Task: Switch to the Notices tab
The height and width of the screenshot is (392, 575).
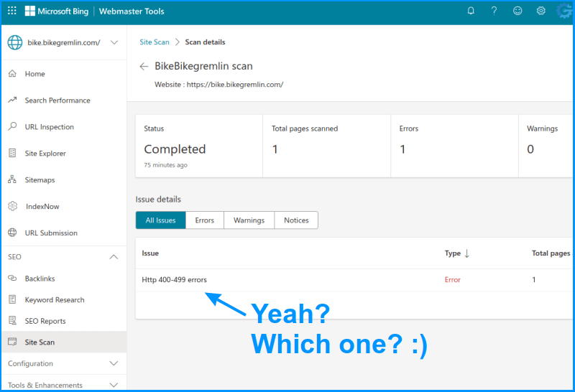Action: coord(296,220)
